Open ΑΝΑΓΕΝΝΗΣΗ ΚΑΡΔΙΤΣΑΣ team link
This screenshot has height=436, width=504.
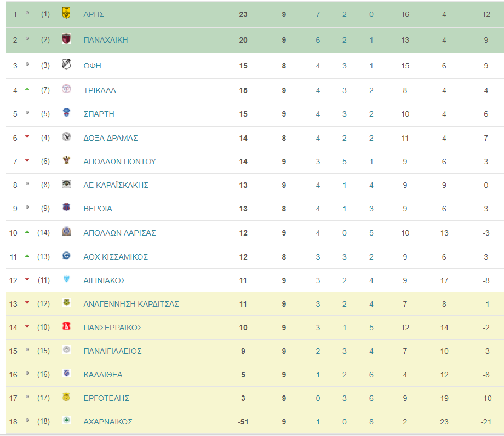coord(131,304)
